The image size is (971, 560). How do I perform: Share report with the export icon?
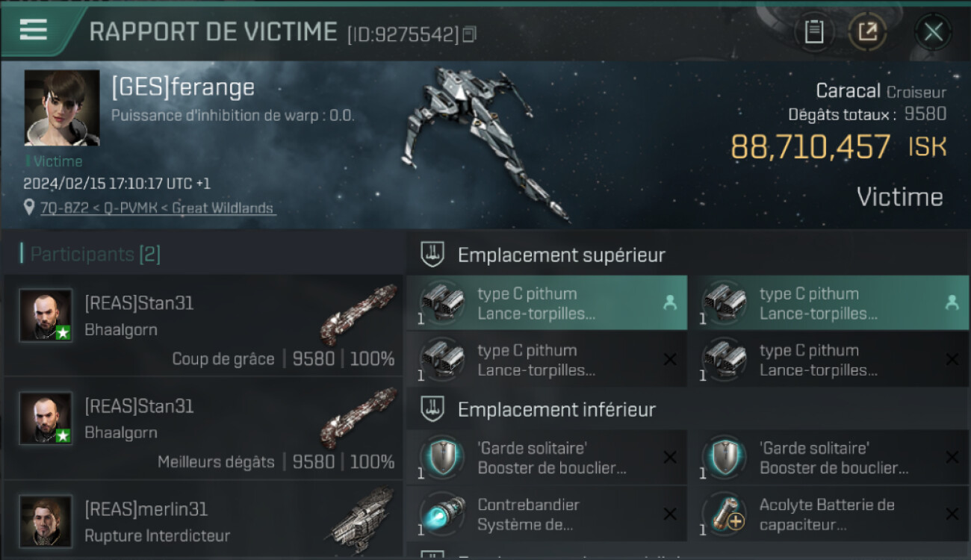[868, 32]
